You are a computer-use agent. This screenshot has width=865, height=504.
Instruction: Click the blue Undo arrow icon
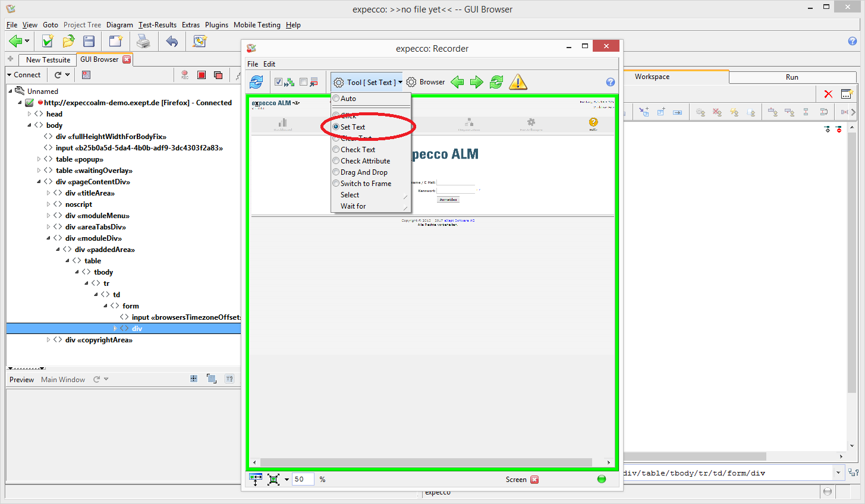(x=172, y=41)
